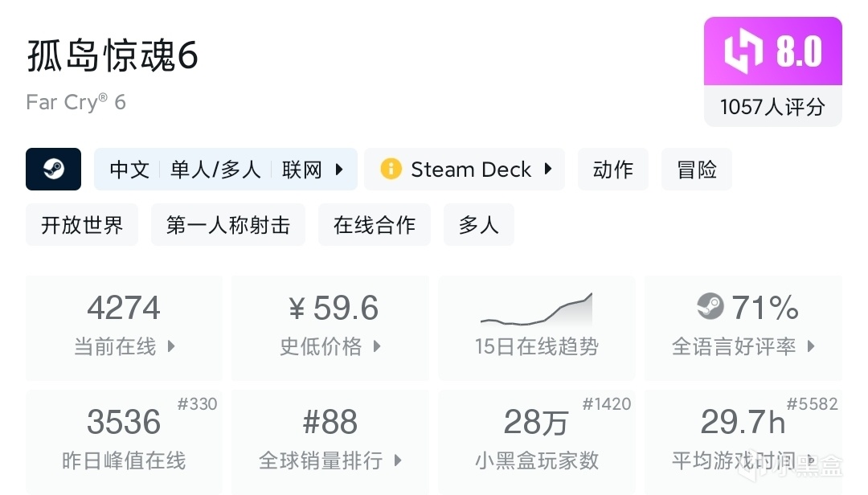Select the 动作 genre tag

pyautogui.click(x=612, y=170)
